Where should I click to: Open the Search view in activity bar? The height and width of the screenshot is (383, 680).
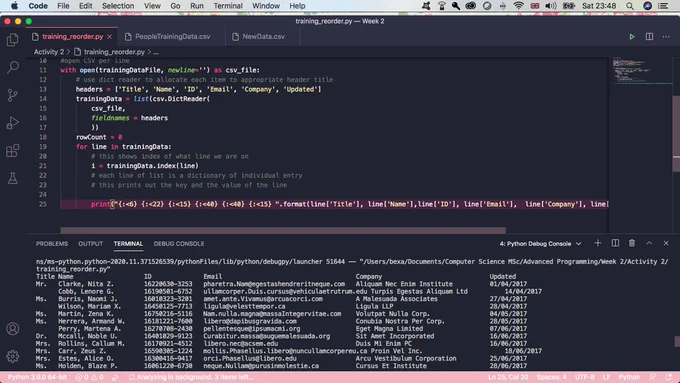[13, 67]
